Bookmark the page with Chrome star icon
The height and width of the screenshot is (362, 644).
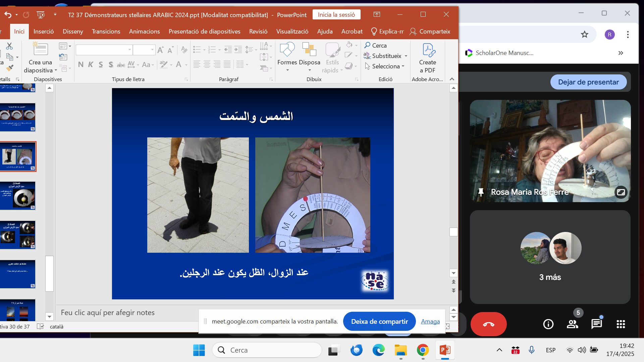(585, 34)
